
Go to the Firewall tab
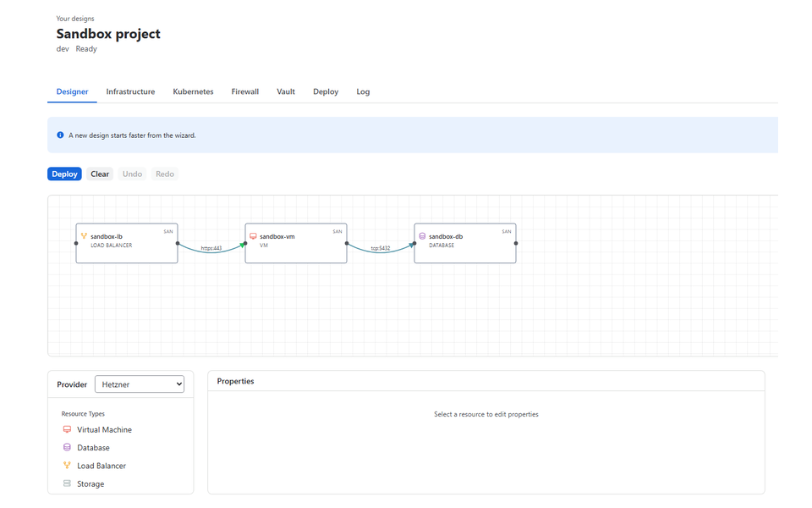point(245,91)
